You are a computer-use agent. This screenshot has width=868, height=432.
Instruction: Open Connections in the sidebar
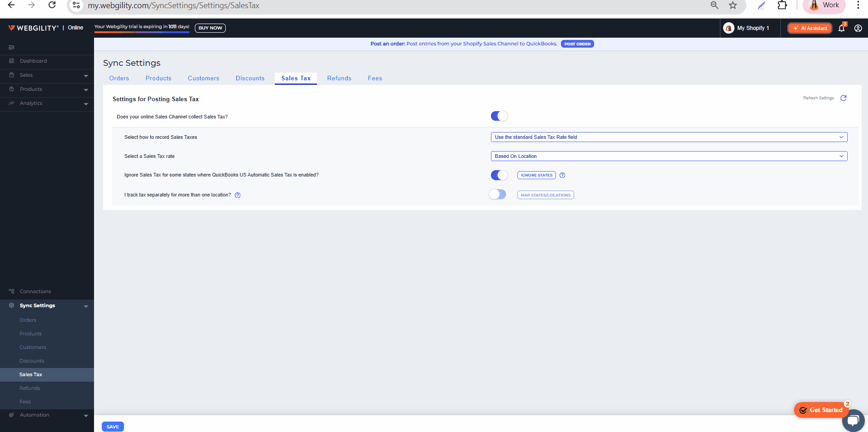(35, 291)
